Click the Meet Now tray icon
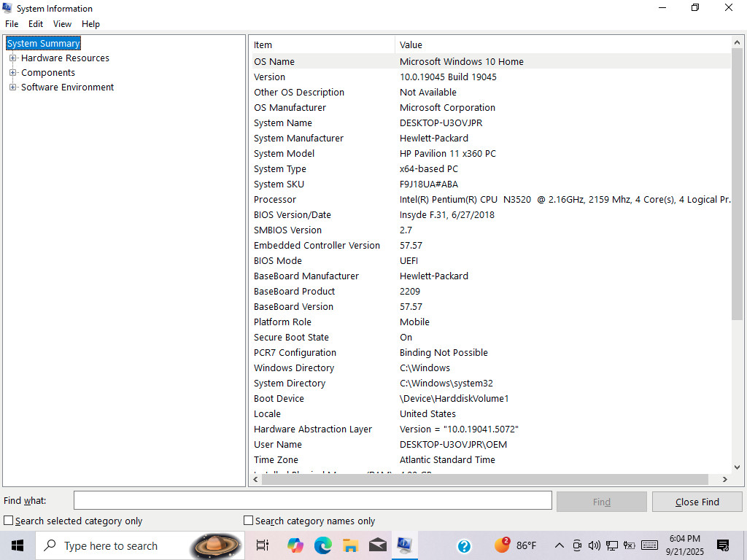 click(x=577, y=545)
